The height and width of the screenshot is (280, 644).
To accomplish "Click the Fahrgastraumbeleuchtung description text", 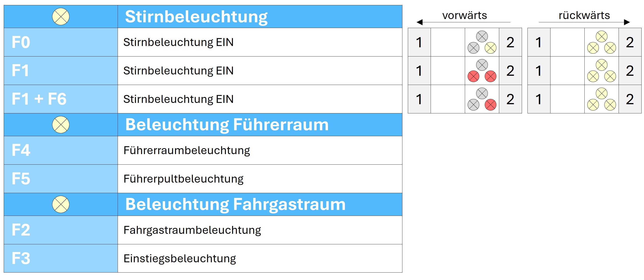I will pos(192,230).
